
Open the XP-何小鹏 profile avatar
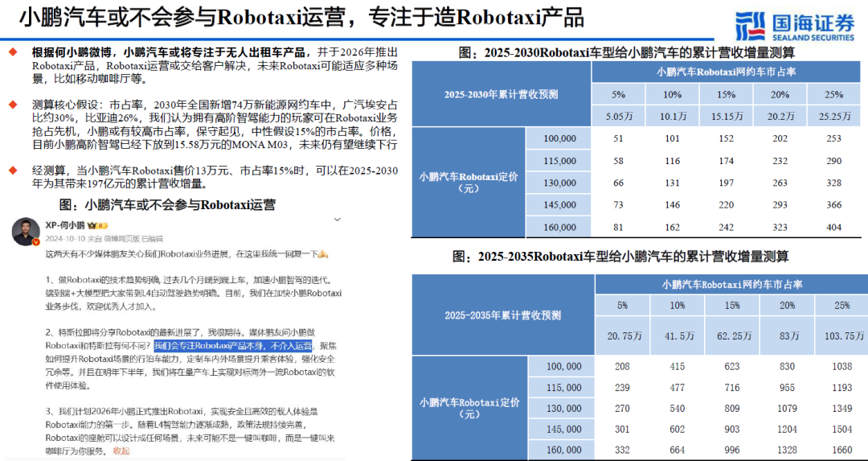[x=26, y=232]
